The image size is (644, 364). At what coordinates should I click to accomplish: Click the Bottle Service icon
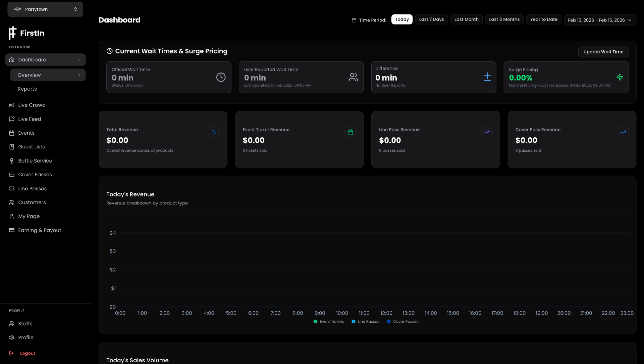coord(12,161)
